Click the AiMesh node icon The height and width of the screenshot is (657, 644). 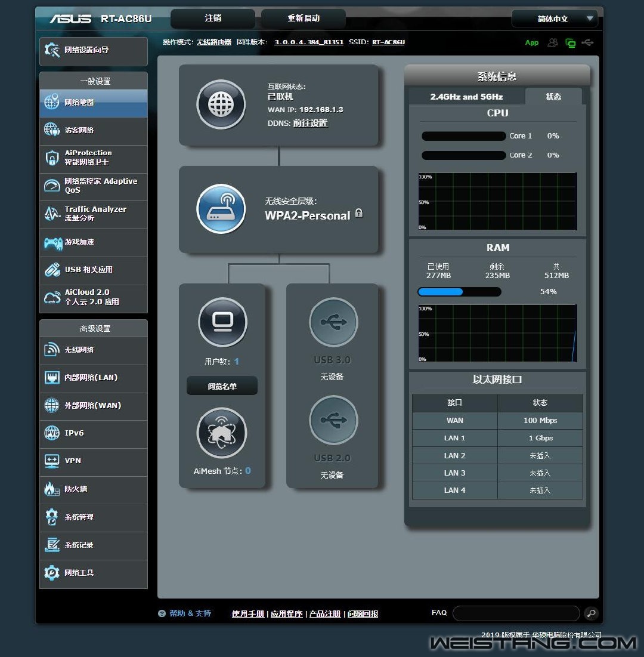[x=222, y=433]
